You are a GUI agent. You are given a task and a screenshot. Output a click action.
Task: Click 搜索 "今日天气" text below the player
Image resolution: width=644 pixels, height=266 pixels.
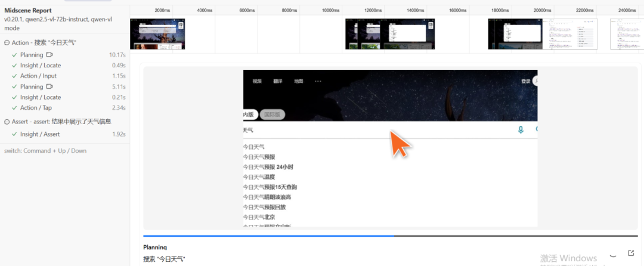coord(165,259)
